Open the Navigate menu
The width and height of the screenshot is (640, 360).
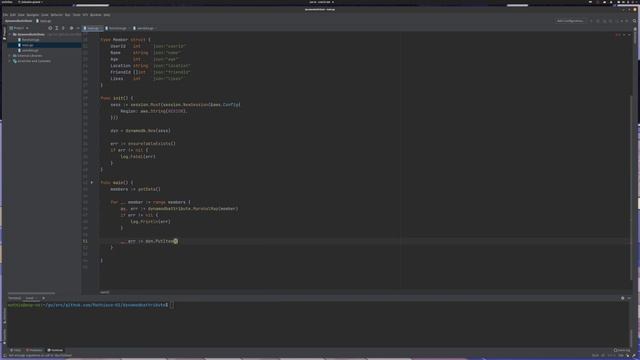coord(33,15)
